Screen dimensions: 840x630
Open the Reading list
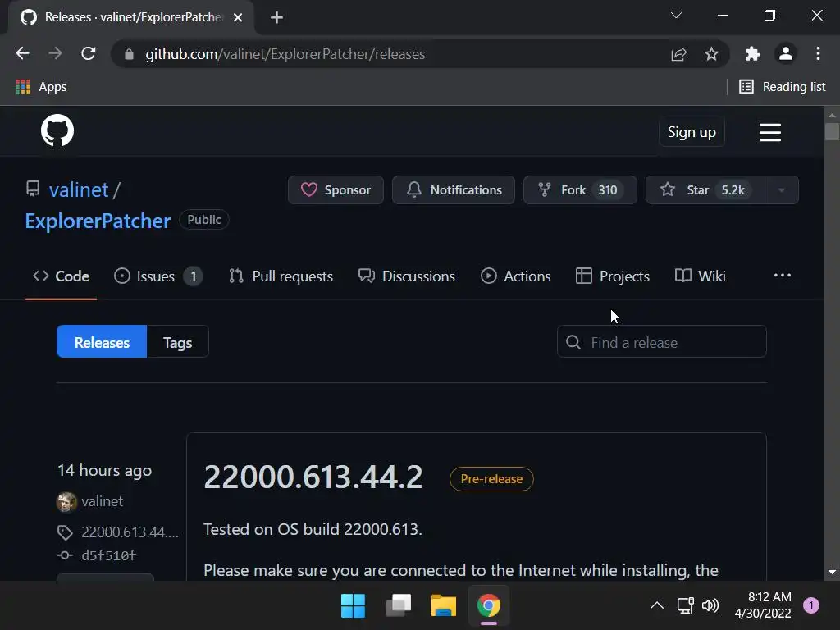tap(783, 87)
